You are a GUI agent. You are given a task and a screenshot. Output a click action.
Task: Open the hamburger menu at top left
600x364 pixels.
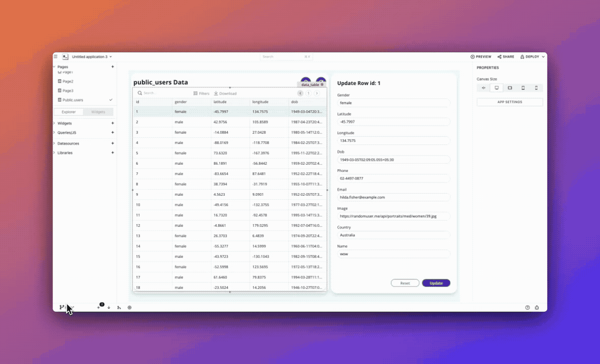56,57
